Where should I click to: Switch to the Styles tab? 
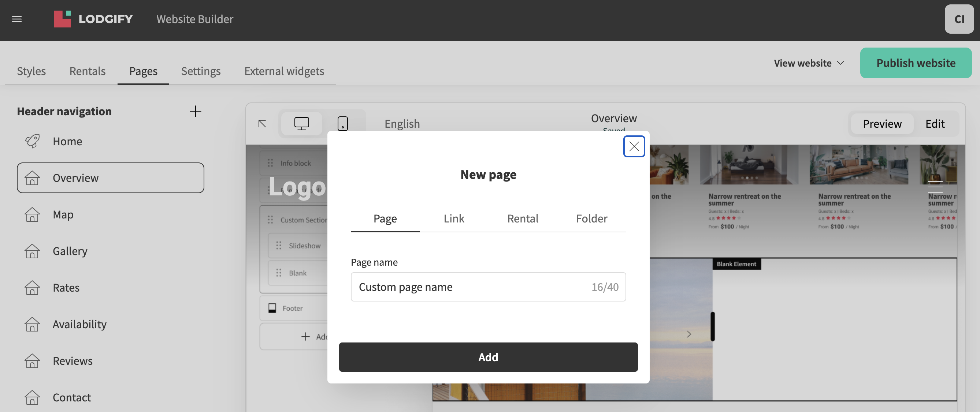[x=31, y=71]
